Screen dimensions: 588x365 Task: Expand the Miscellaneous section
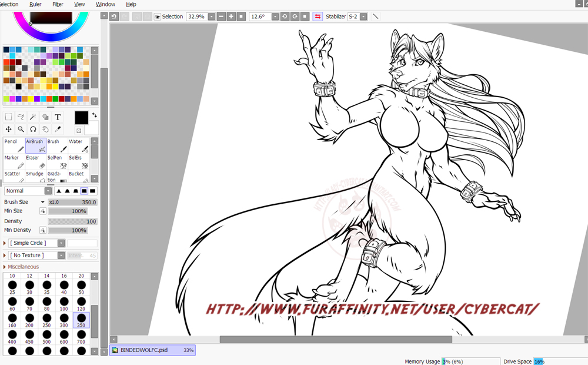21,267
